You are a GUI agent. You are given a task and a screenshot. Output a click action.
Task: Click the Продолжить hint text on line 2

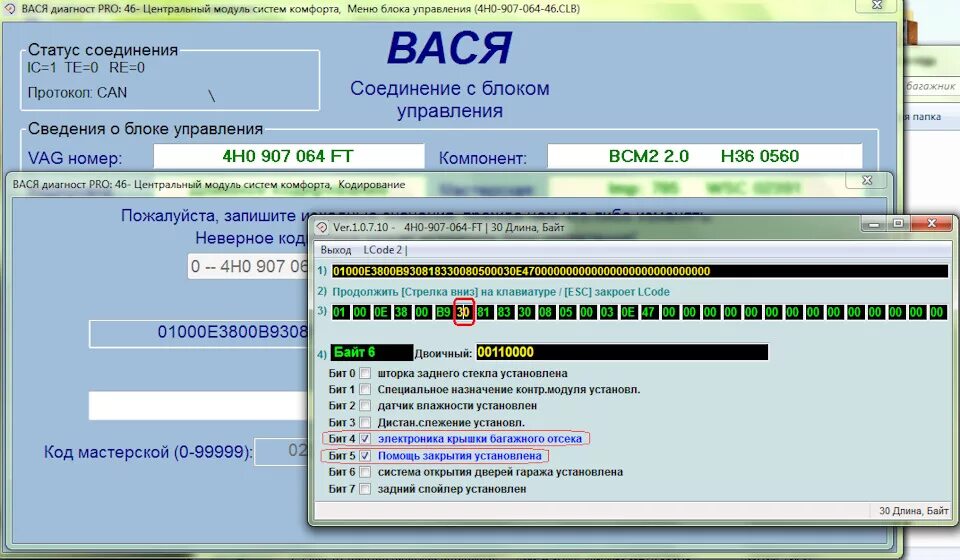(x=501, y=292)
